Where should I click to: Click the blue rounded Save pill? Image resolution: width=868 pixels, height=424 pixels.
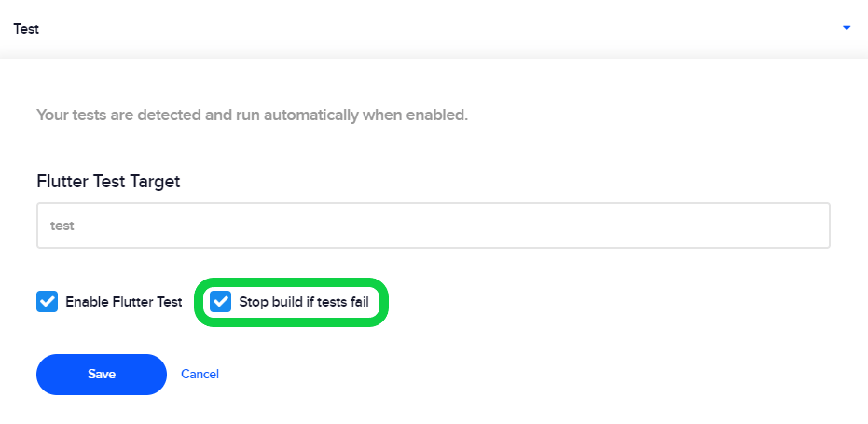coord(102,375)
